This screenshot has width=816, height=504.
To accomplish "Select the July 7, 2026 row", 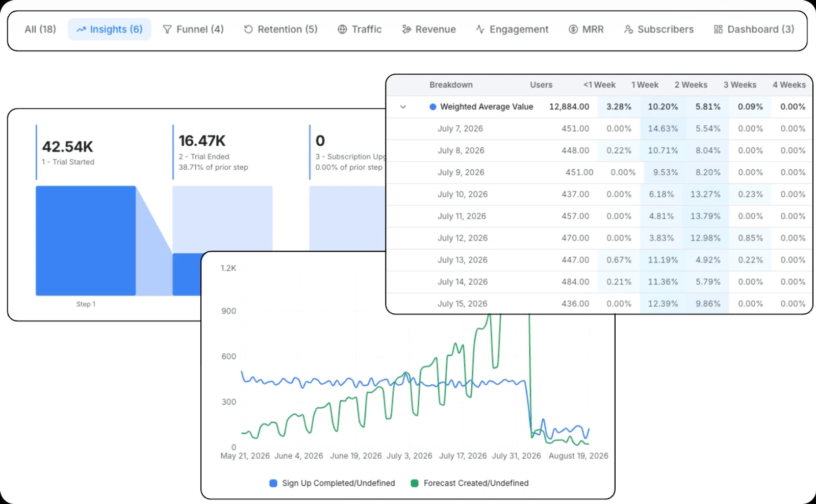I will click(599, 129).
